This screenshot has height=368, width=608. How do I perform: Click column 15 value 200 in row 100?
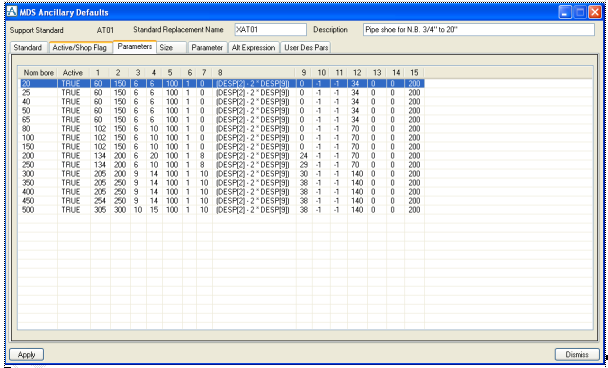pyautogui.click(x=414, y=138)
